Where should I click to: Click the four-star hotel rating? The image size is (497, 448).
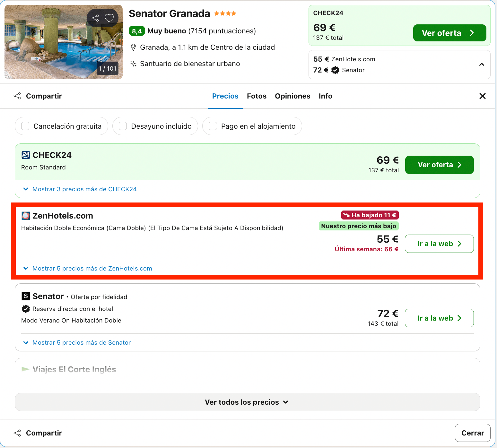click(225, 13)
